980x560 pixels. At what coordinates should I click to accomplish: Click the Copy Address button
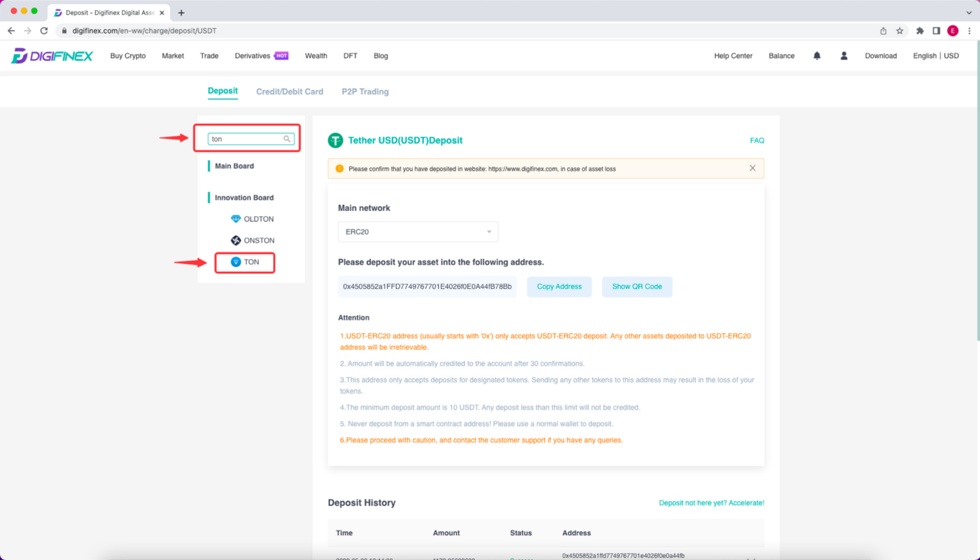click(x=559, y=287)
